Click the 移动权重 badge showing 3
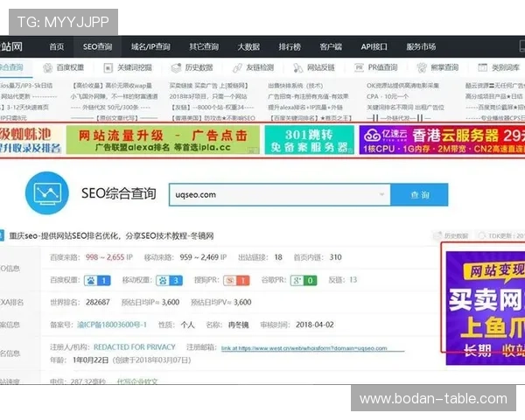The image size is (525, 420). coord(170,280)
